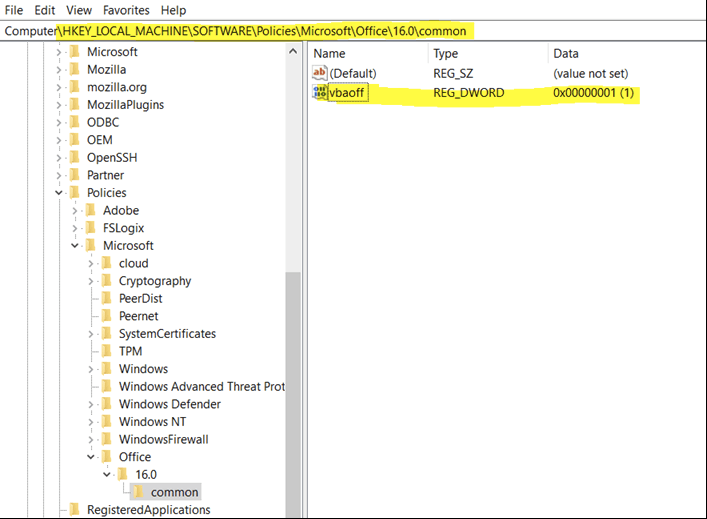The width and height of the screenshot is (707, 519).
Task: Select the WindowsFirewall folder icon
Action: [107, 439]
